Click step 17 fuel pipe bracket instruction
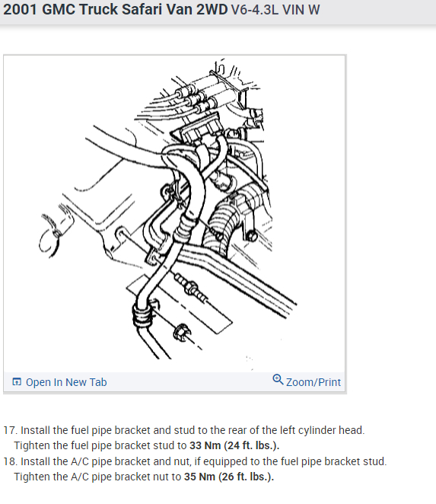Screen dimensions: 436x504 [184, 430]
